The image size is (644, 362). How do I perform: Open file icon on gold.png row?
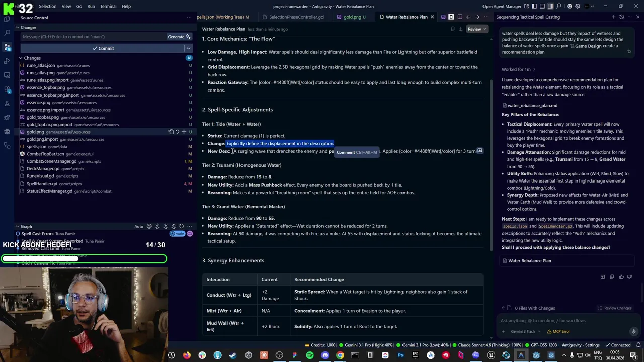click(171, 132)
